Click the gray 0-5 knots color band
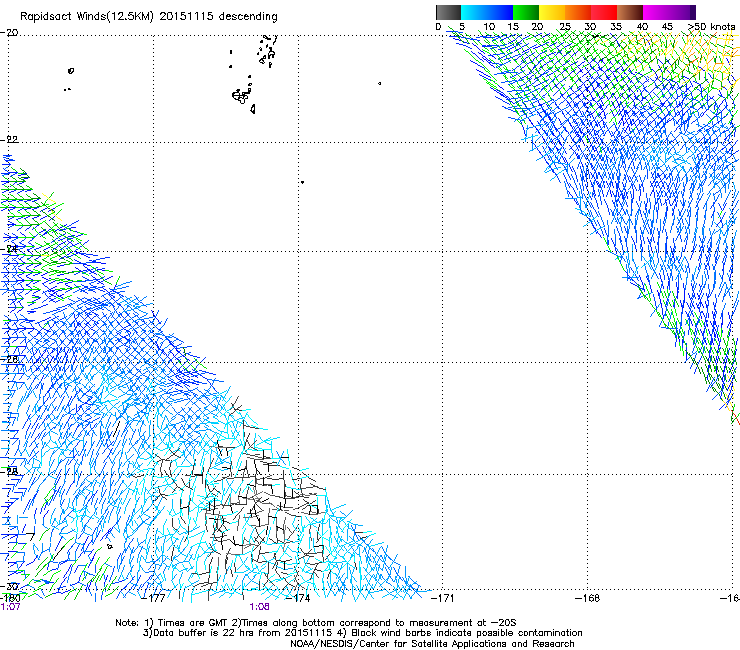The width and height of the screenshot is (740, 650). (x=448, y=12)
